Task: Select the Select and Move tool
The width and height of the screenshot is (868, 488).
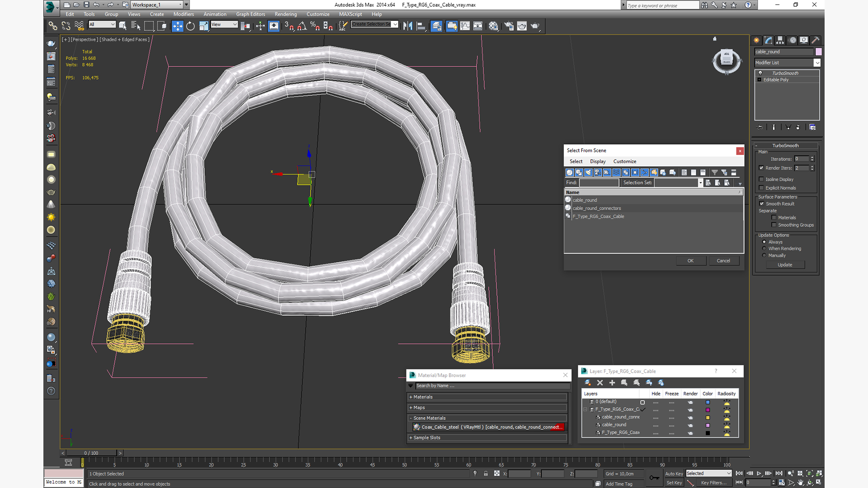Action: click(178, 26)
